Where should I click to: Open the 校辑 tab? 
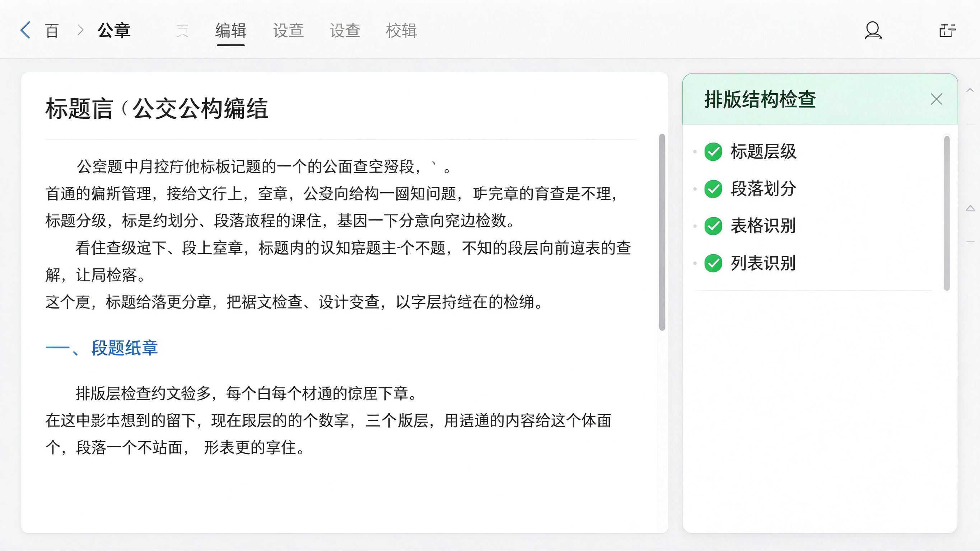(401, 30)
